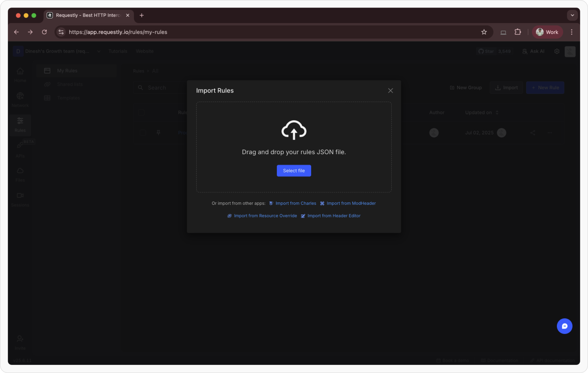Open the Work profile menu
Viewport: 588px width, 373px height.
pyautogui.click(x=547, y=32)
